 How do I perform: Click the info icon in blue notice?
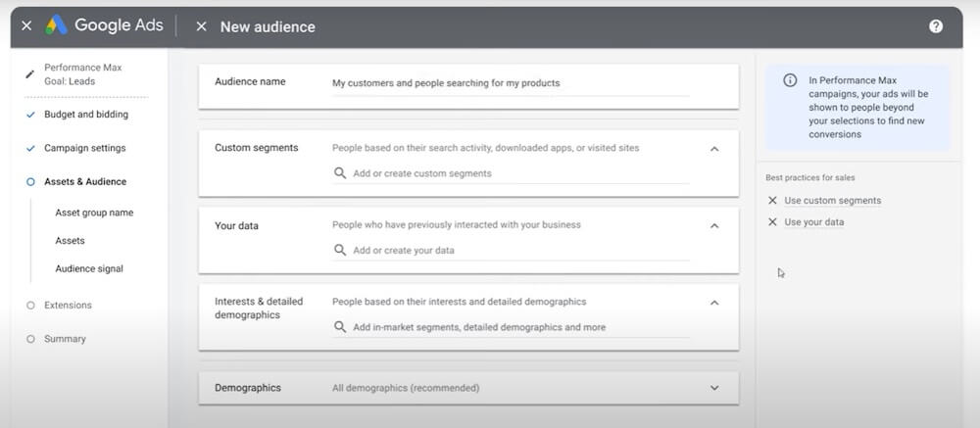[790, 80]
